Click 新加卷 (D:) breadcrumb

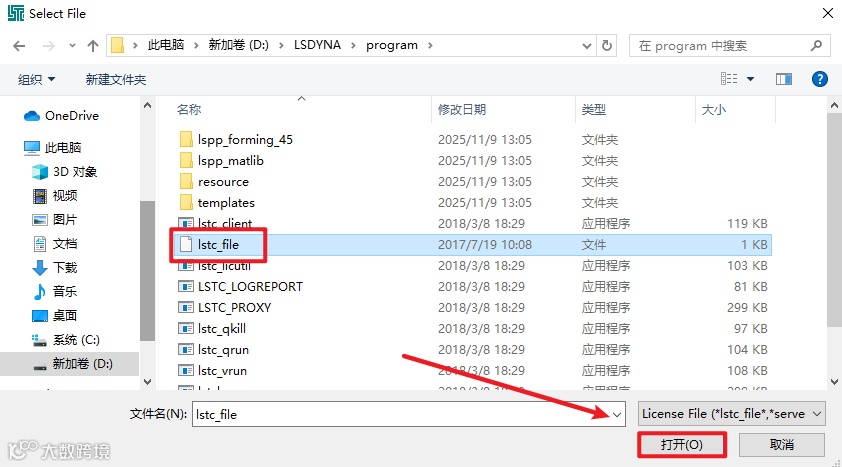[x=238, y=45]
